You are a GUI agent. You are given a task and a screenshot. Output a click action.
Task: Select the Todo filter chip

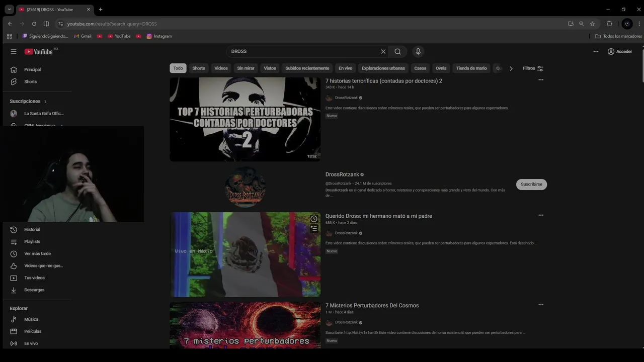(x=178, y=68)
